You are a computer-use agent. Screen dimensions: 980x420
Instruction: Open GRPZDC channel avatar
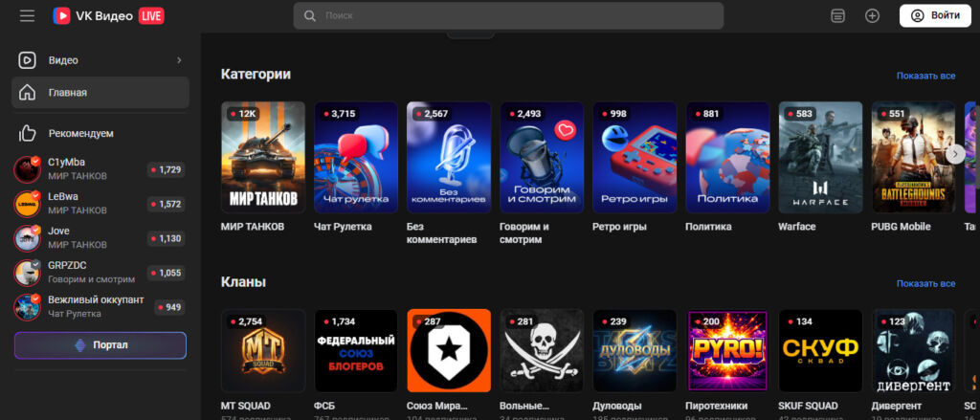click(x=27, y=273)
